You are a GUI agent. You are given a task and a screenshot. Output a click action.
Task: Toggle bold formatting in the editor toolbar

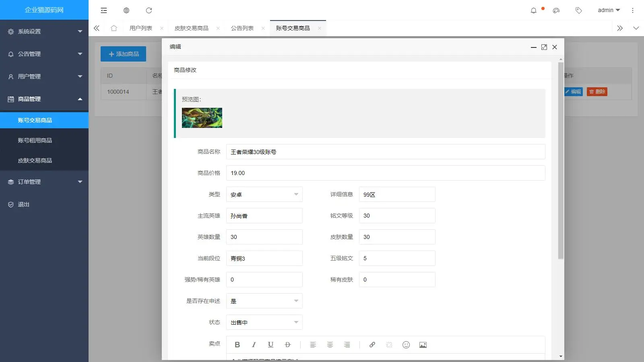click(x=237, y=344)
